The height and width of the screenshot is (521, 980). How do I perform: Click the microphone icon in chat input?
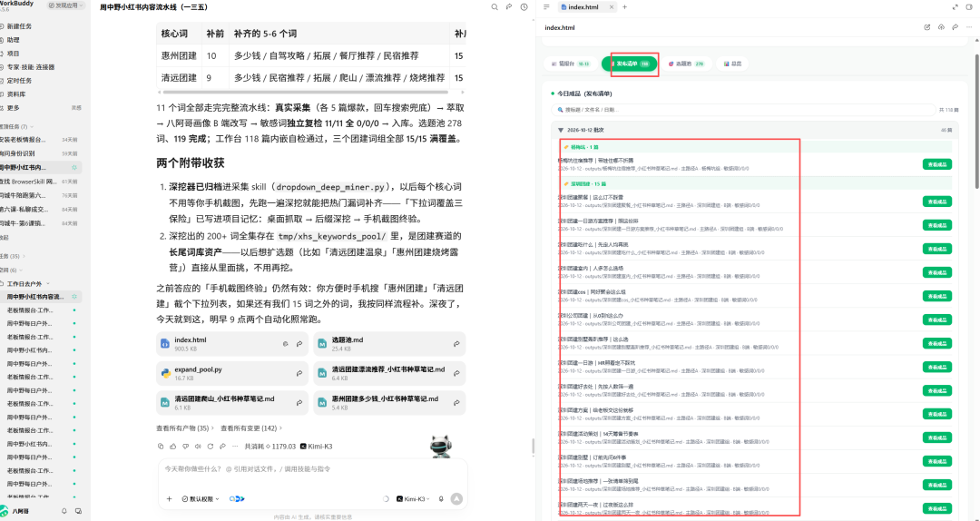pyautogui.click(x=441, y=498)
